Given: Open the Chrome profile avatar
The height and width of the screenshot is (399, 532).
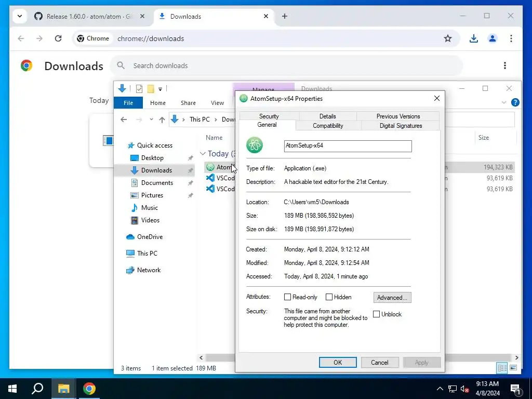Looking at the screenshot, I should point(493,38).
